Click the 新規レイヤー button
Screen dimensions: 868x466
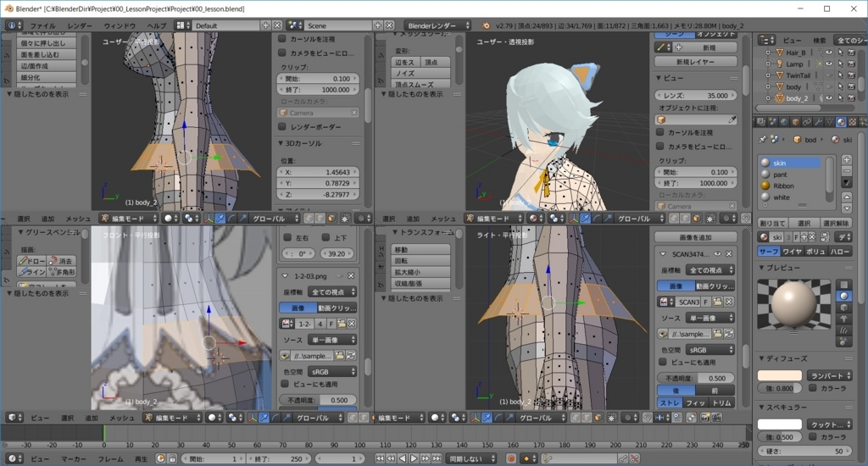[x=696, y=62]
